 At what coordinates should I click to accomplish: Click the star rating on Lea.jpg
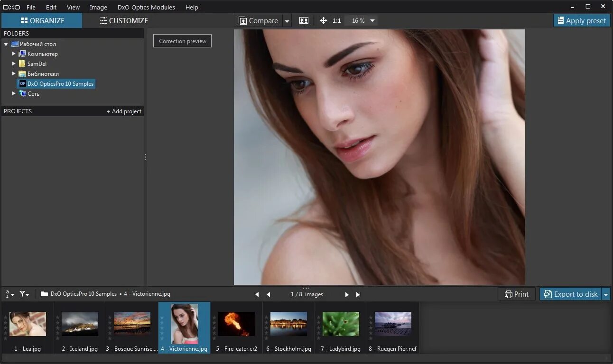tap(6, 328)
